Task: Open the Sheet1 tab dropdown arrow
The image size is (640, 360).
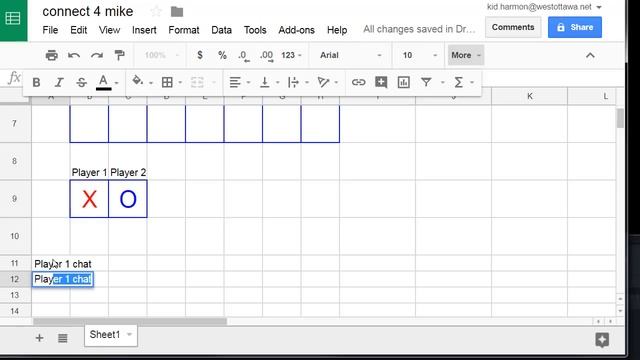Action: click(129, 335)
